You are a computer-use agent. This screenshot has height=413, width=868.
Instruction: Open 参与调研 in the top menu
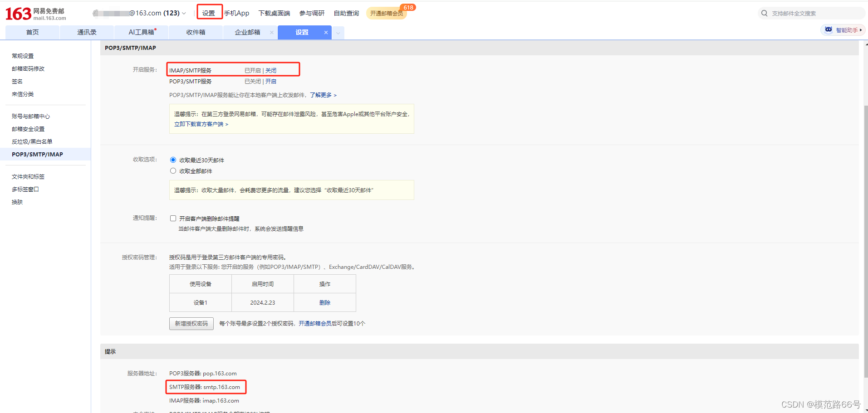pyautogui.click(x=312, y=13)
